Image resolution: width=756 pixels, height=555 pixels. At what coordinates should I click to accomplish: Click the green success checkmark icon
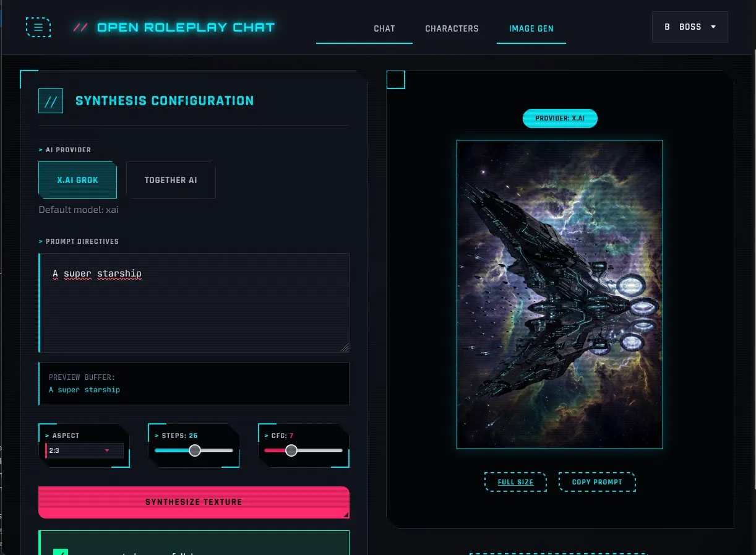[x=60, y=553]
